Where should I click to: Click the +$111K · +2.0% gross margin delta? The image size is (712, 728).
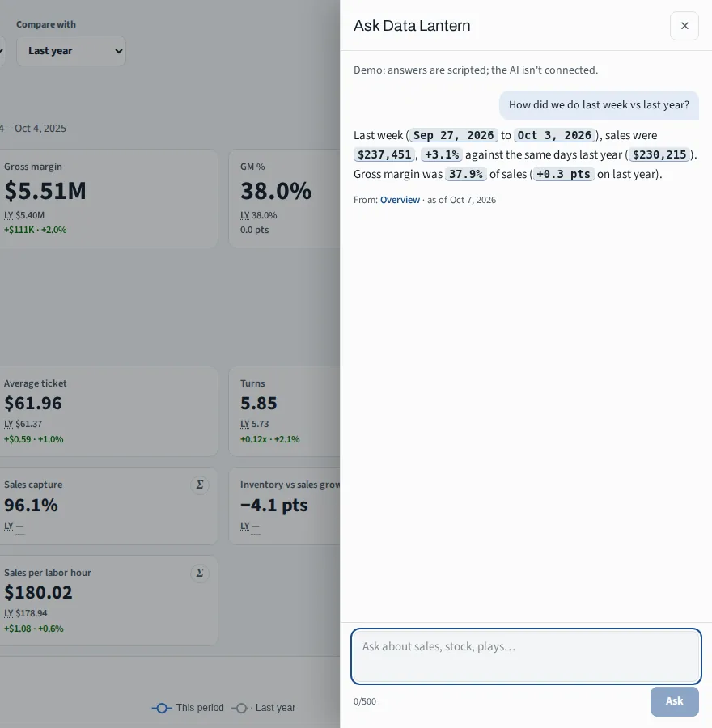36,230
